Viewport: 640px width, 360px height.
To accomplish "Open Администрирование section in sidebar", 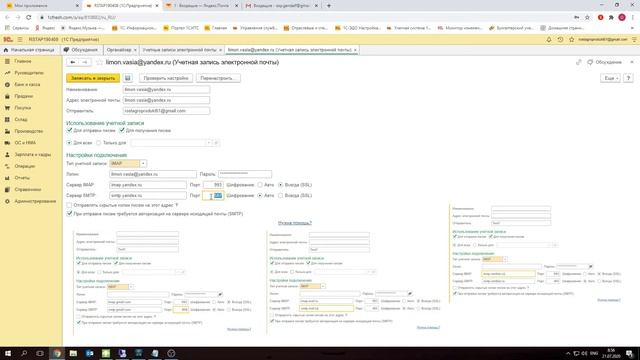I will 35,201.
